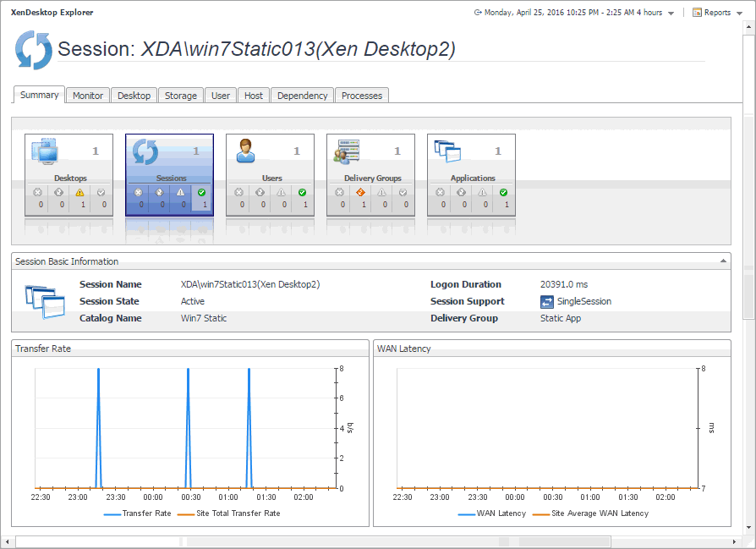Click the Monday, April 25 time range

573,13
